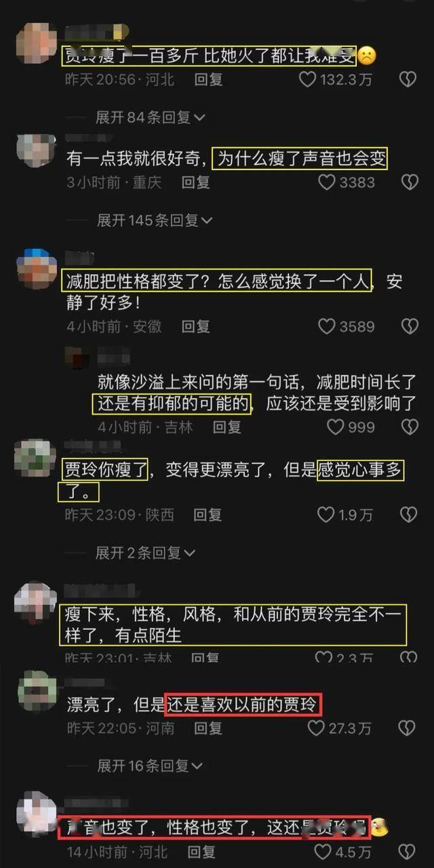Viewport: 434px width, 868px height.
Task: Tap the heart beside 999 likes
Action: pyautogui.click(x=336, y=427)
